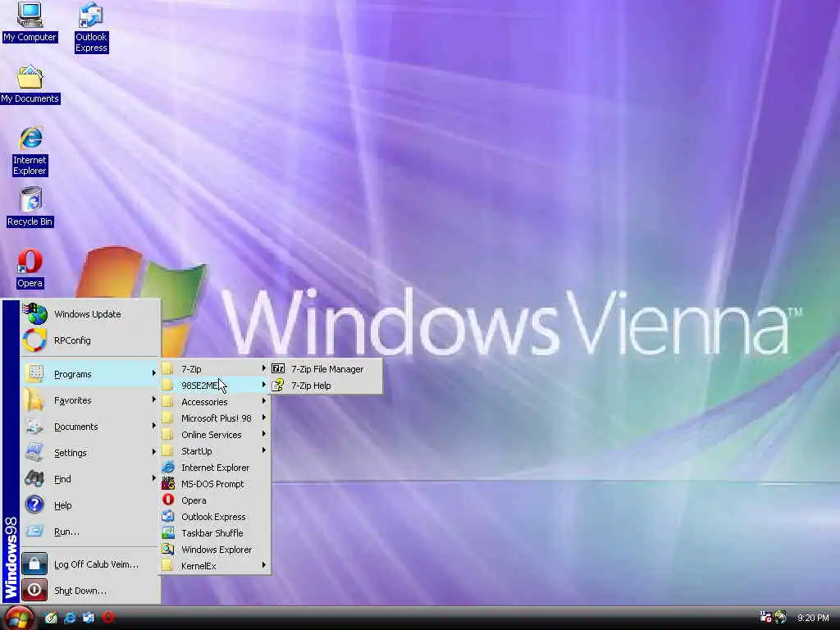This screenshot has height=630, width=840.
Task: Open the StartUp program folder
Action: coord(215,451)
